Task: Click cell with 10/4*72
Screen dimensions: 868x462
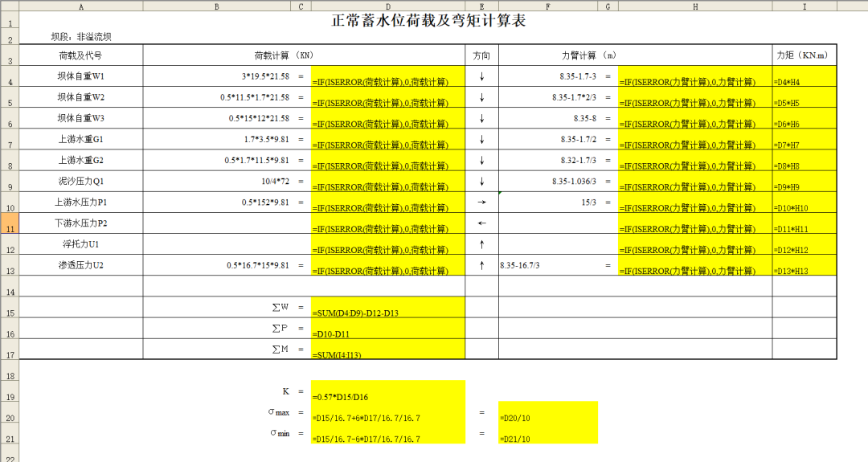Action: (216, 181)
